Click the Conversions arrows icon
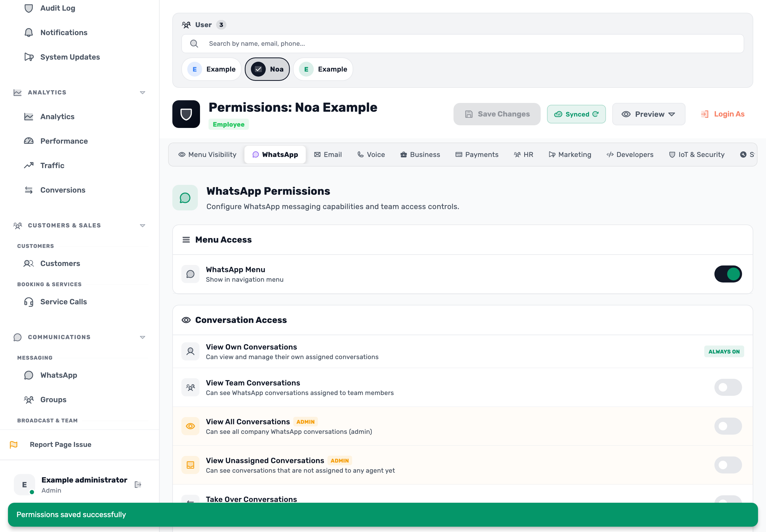The image size is (766, 532). 29,190
